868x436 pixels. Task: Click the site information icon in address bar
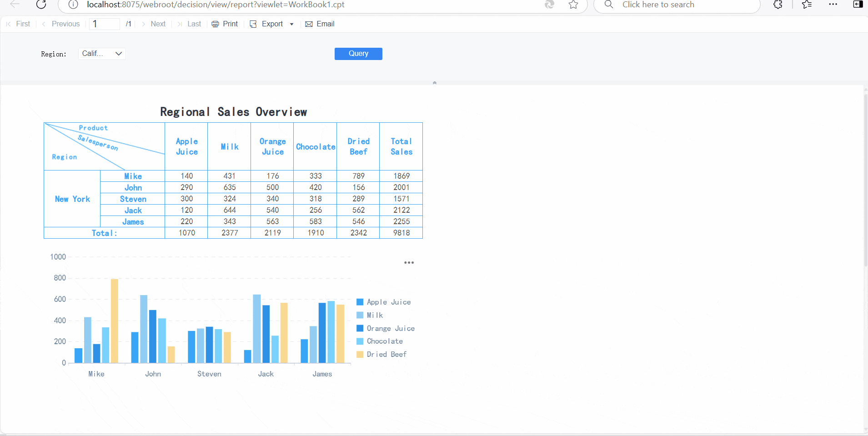point(73,5)
